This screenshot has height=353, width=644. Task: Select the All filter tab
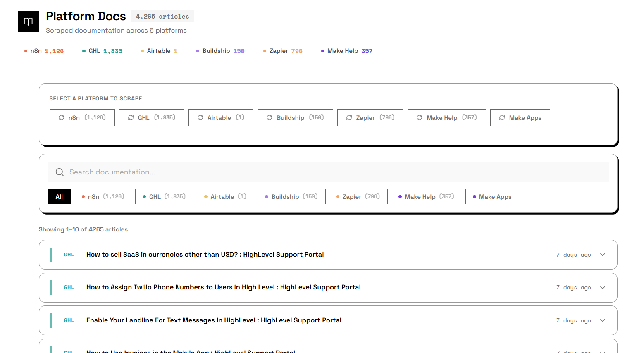[59, 197]
